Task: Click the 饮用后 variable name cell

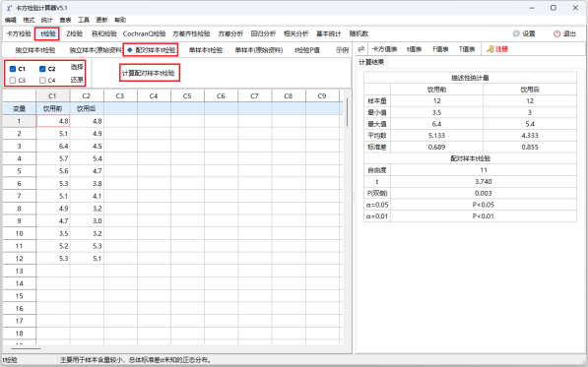Action: (x=87, y=108)
